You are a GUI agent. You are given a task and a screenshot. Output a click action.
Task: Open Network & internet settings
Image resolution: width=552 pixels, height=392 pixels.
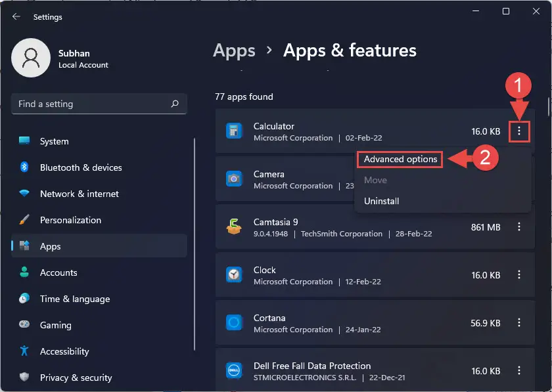(x=99, y=194)
